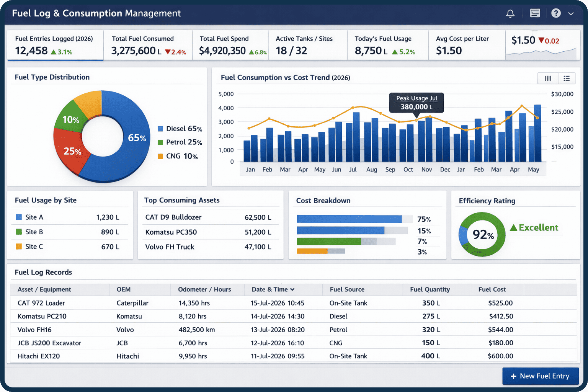The height and width of the screenshot is (392, 588).
Task: Click the Peak Usage Jul callout
Action: [416, 103]
